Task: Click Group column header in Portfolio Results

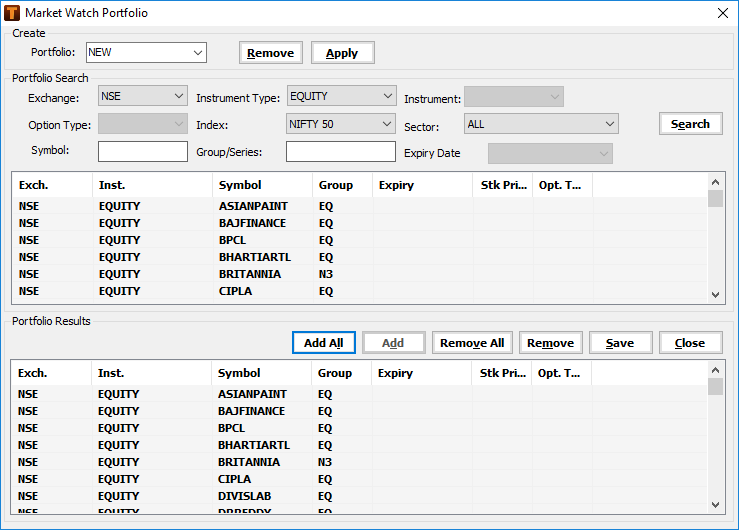Action: click(x=342, y=373)
